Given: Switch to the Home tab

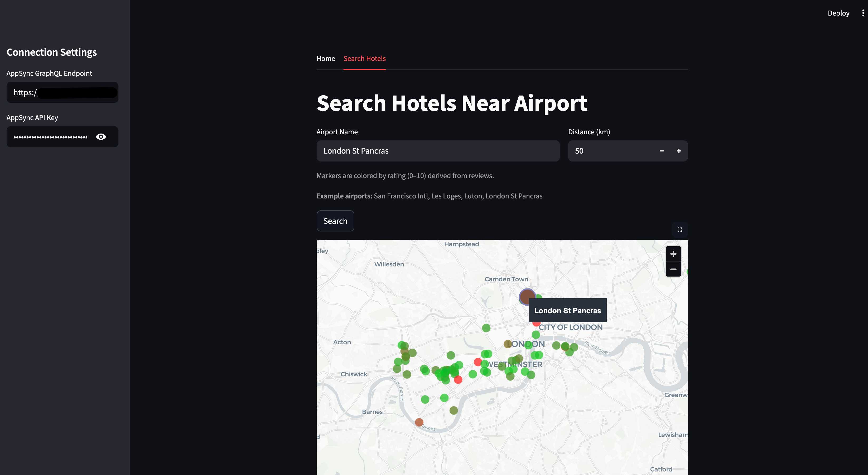Looking at the screenshot, I should tap(325, 59).
